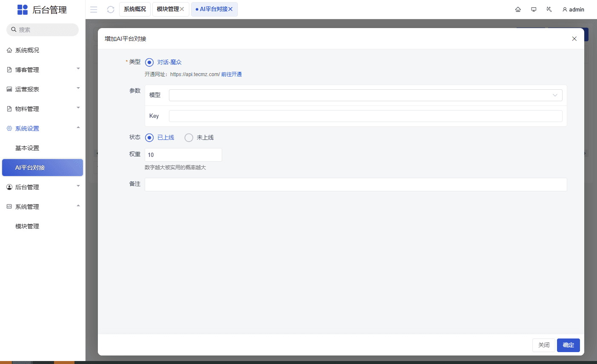
Task: Click the tools icon next to admin
Action: (x=549, y=9)
